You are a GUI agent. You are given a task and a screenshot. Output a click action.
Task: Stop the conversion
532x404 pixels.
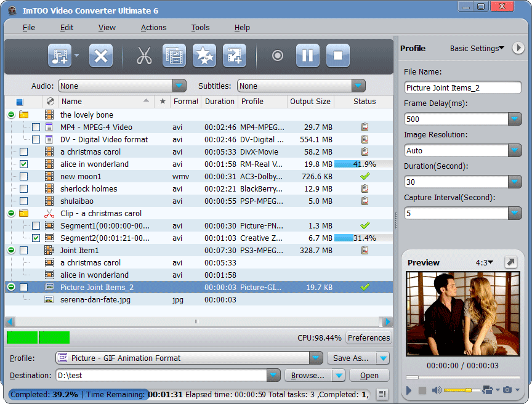(x=338, y=55)
